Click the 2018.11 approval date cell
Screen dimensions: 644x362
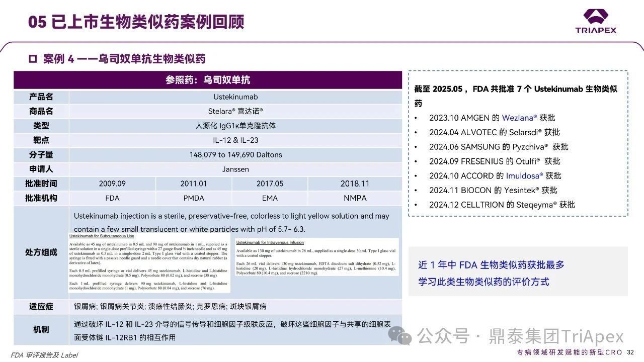(x=355, y=184)
